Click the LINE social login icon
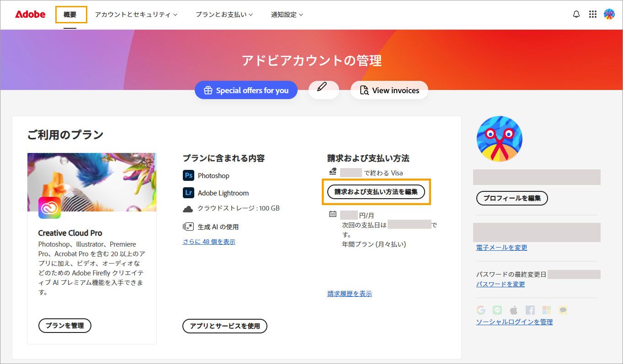 [x=497, y=310]
